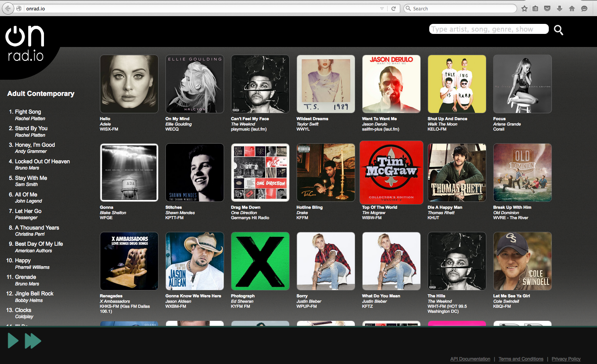
Task: Open the Privacy Policy link
Action: (566, 359)
